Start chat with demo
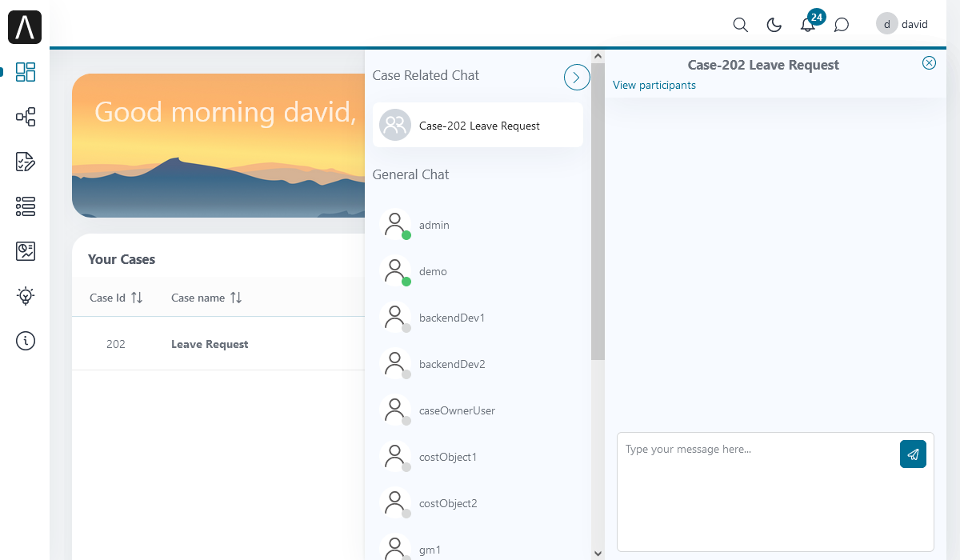The image size is (960, 560). tap(478, 272)
